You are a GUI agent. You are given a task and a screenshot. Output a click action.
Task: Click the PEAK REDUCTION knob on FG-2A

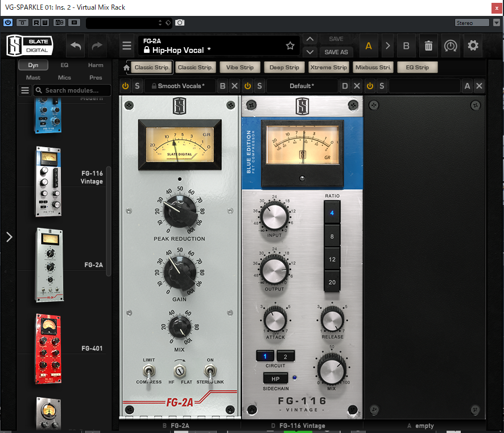click(180, 211)
